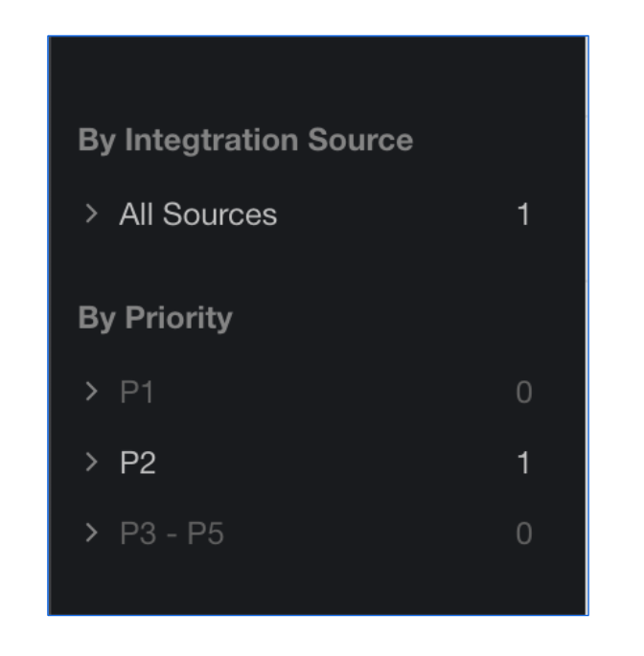This screenshot has height=656, width=644.
Task: Click the By Integtration Source heading
Action: pos(245,140)
